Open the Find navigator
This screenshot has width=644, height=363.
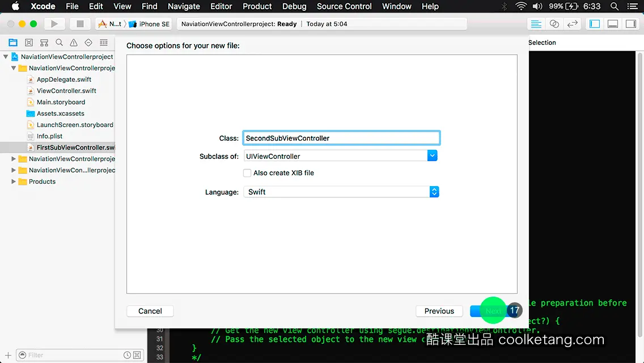coord(59,43)
